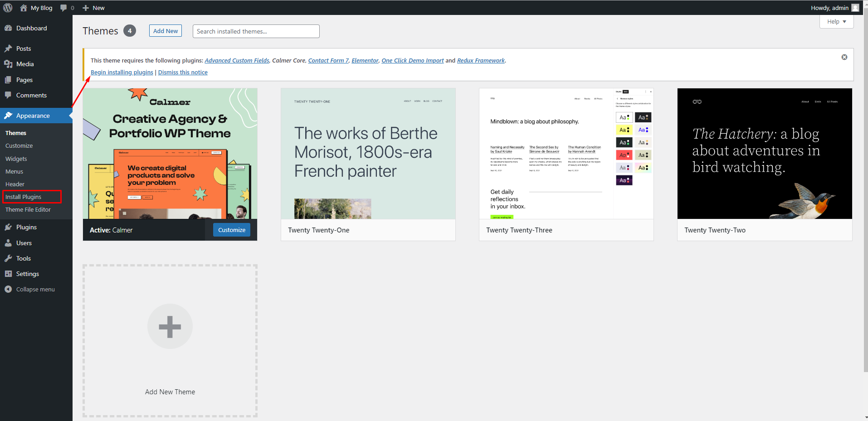
Task: Dismiss the required plugins notice
Action: pos(844,57)
